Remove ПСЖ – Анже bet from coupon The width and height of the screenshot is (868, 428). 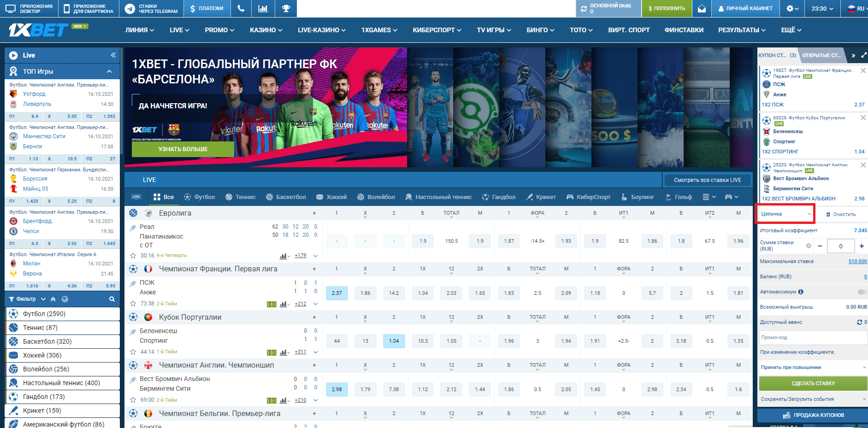863,71
